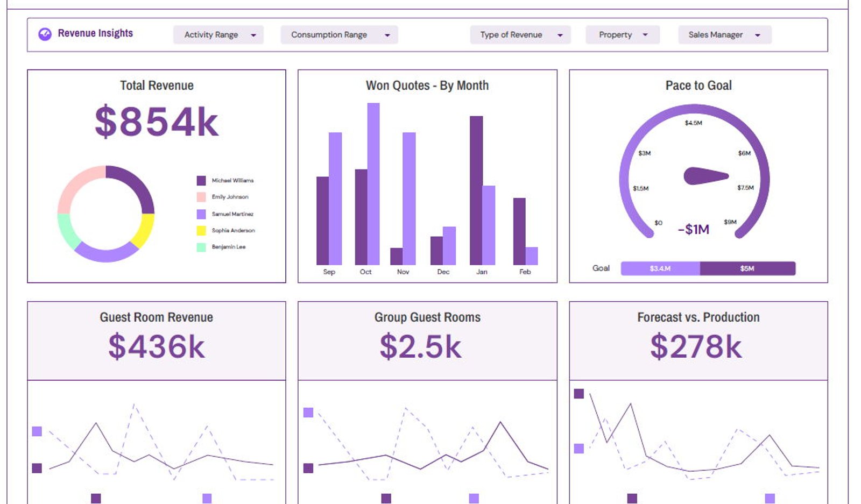
Task: Click the donut chart in Total Revenue
Action: pos(106,214)
